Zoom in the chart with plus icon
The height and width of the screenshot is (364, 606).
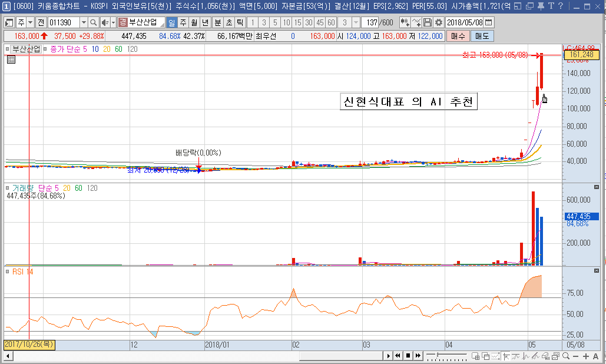coord(586,356)
